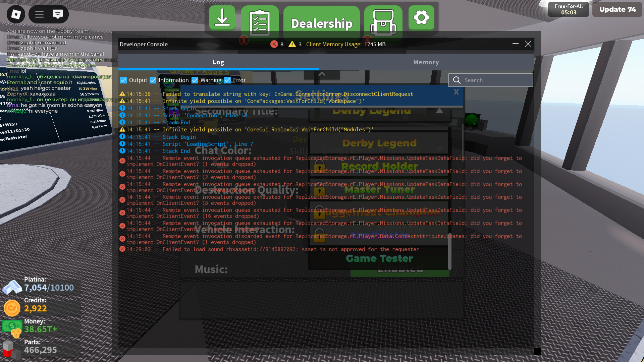Click the green download arrow button
This screenshot has height=362, width=644.
(x=222, y=18)
